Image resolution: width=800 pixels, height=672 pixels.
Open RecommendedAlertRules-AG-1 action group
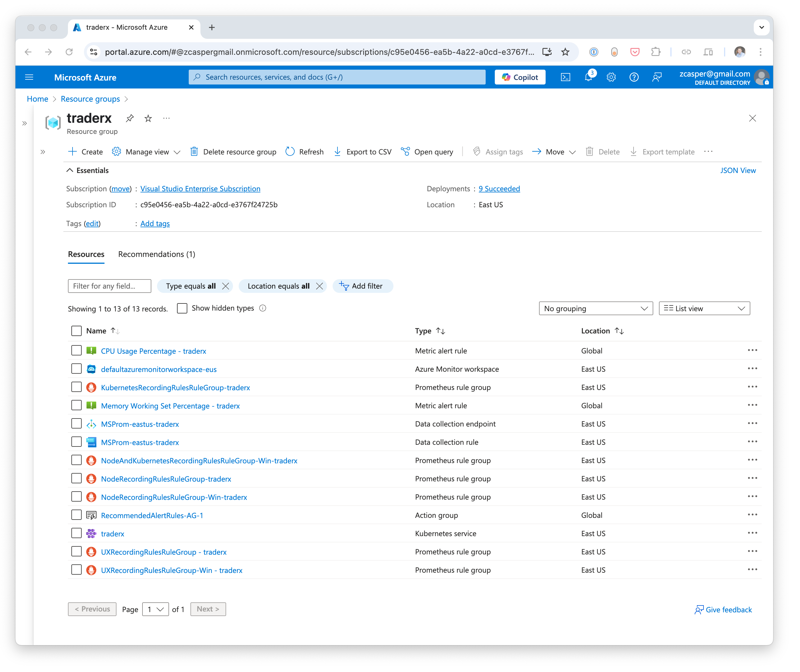152,516
